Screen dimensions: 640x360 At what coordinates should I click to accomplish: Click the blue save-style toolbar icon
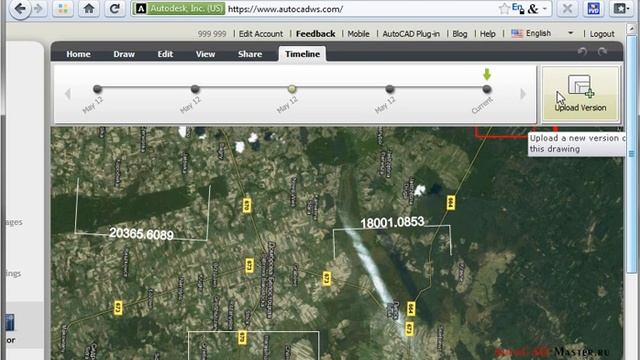593,9
